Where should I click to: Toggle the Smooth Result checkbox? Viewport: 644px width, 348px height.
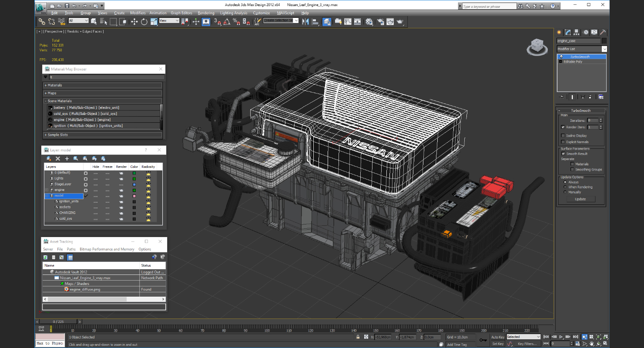click(563, 154)
